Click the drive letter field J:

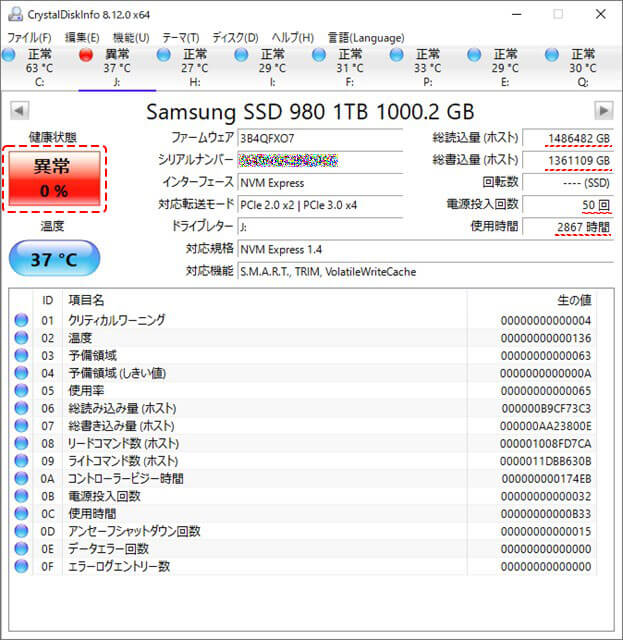pos(320,227)
